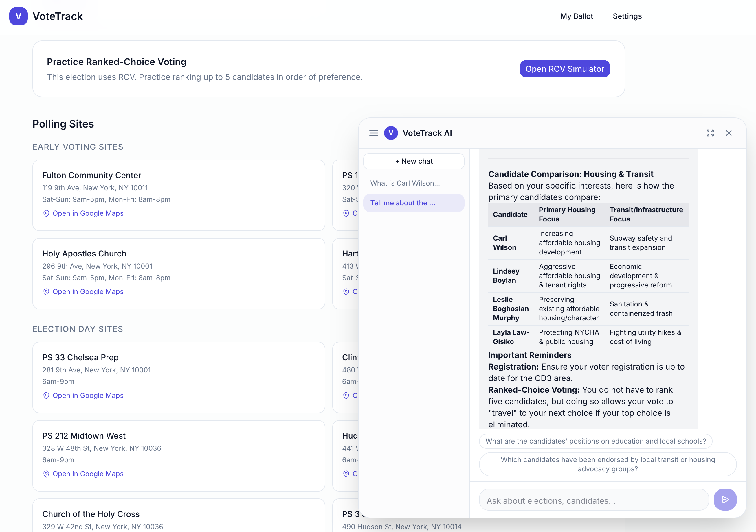Open the RCV Simulator
The height and width of the screenshot is (532, 756).
(564, 69)
